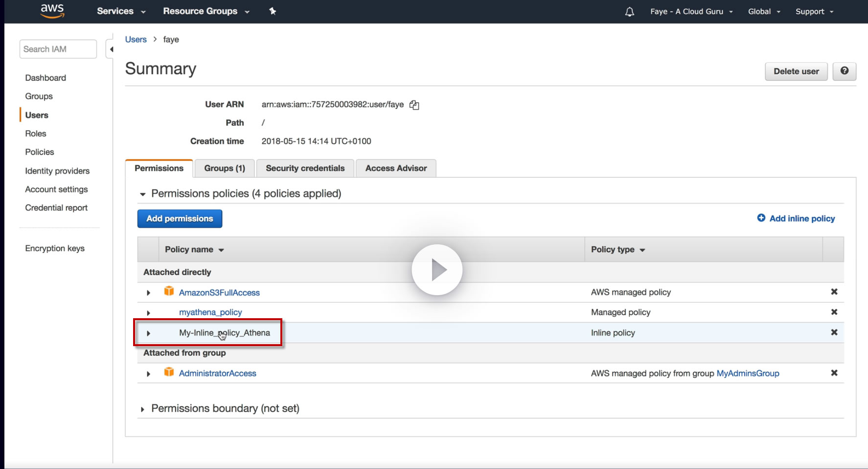This screenshot has height=469, width=868.
Task: Remove myathena_policy with its X icon
Action: pos(834,312)
